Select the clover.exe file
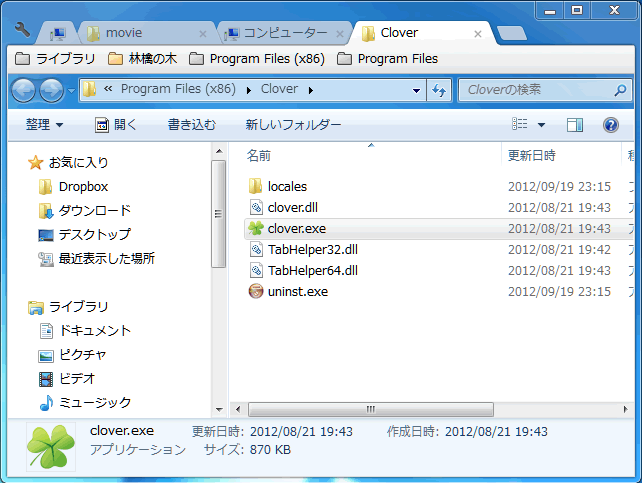This screenshot has width=642, height=483. point(439,229)
